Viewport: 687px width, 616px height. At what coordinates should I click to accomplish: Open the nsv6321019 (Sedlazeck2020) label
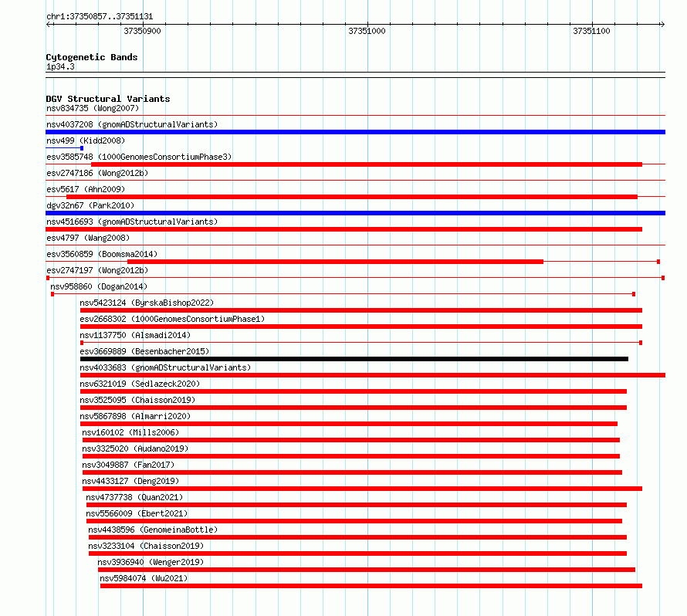pos(140,384)
